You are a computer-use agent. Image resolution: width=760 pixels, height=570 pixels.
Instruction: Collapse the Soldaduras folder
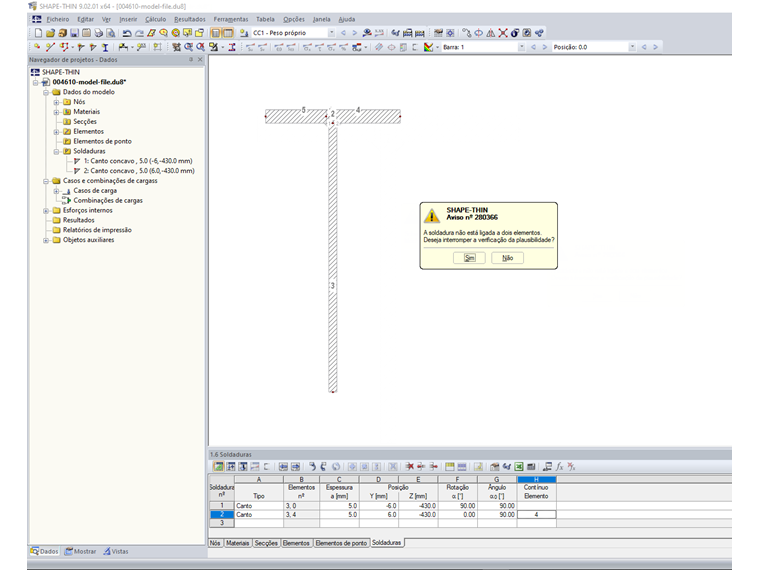tap(56, 152)
